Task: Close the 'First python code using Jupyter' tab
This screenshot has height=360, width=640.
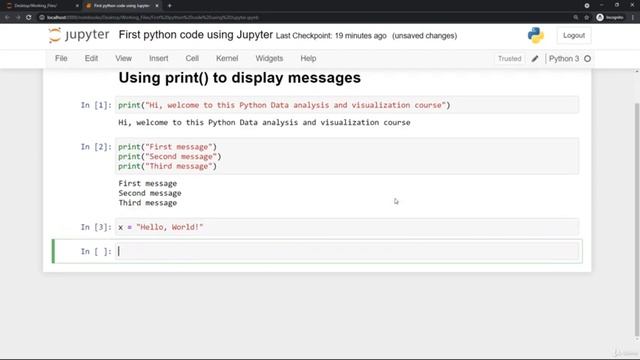Action: coord(157,6)
